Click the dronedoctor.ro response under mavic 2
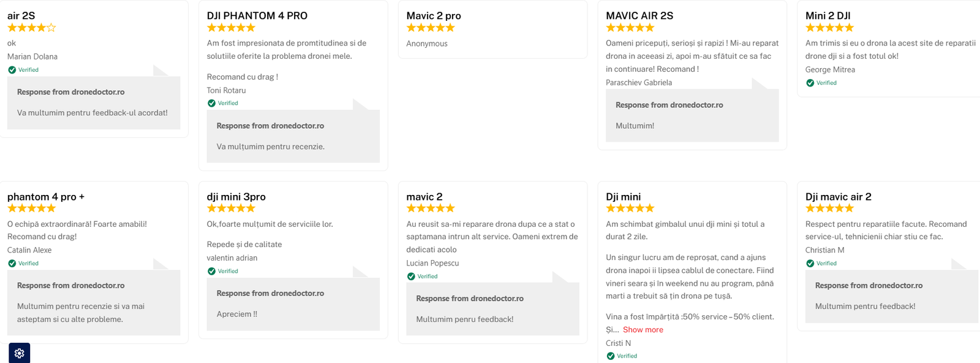This screenshot has height=363, width=980. pyautogui.click(x=470, y=299)
